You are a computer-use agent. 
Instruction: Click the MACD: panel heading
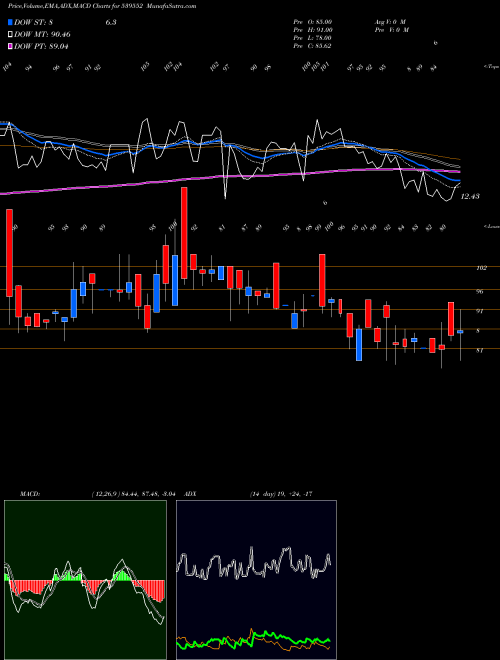(x=30, y=494)
